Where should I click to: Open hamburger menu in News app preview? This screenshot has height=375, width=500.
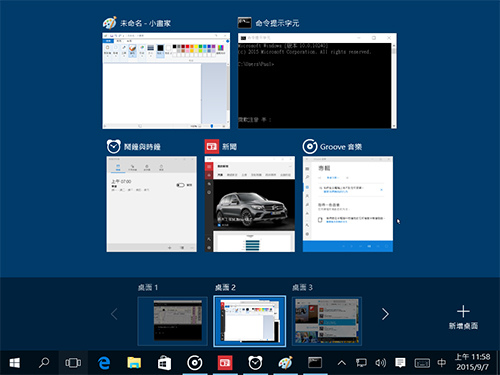tap(209, 166)
